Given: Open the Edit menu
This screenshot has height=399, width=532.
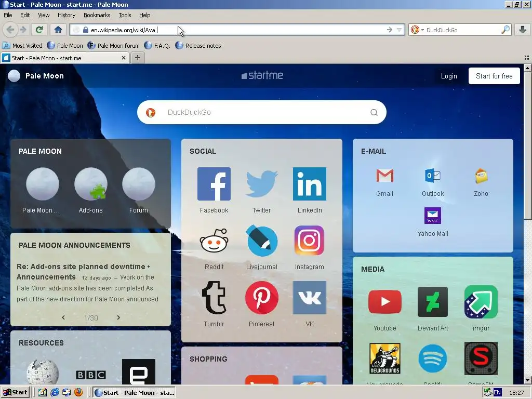Looking at the screenshot, I should click(25, 15).
